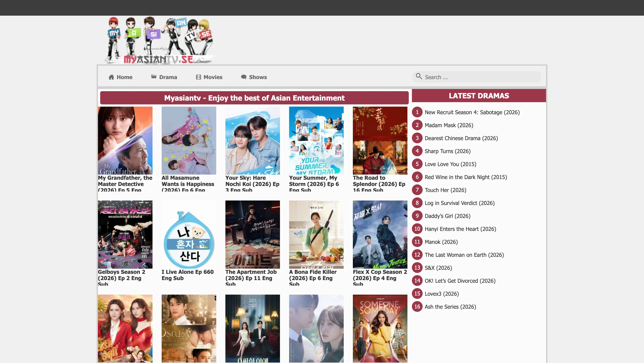Image resolution: width=644 pixels, height=363 pixels.
Task: Open Flex X Cop Season 2 poster
Action: pos(380,235)
